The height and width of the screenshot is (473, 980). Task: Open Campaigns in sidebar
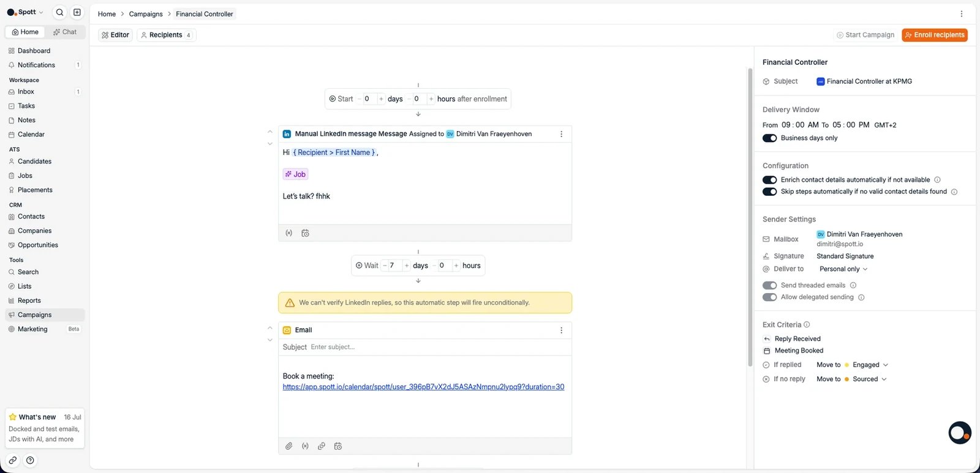(x=45, y=315)
